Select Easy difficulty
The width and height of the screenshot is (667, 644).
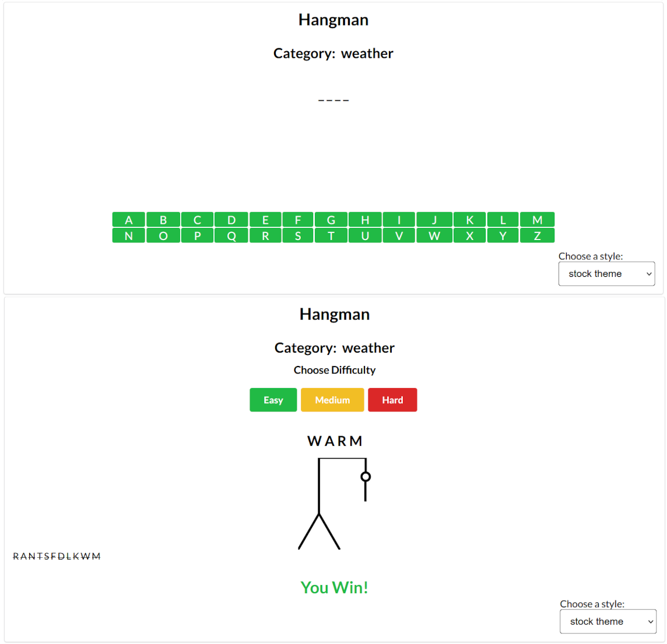click(273, 400)
